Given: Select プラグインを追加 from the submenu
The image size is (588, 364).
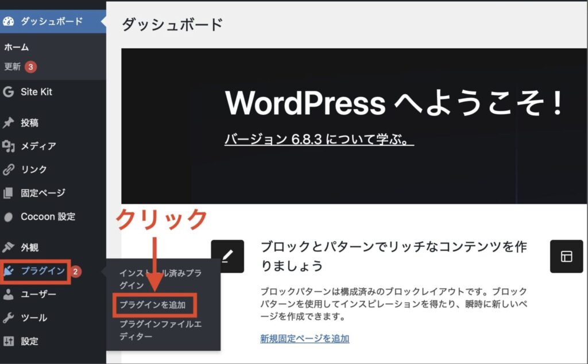Looking at the screenshot, I should [x=153, y=305].
